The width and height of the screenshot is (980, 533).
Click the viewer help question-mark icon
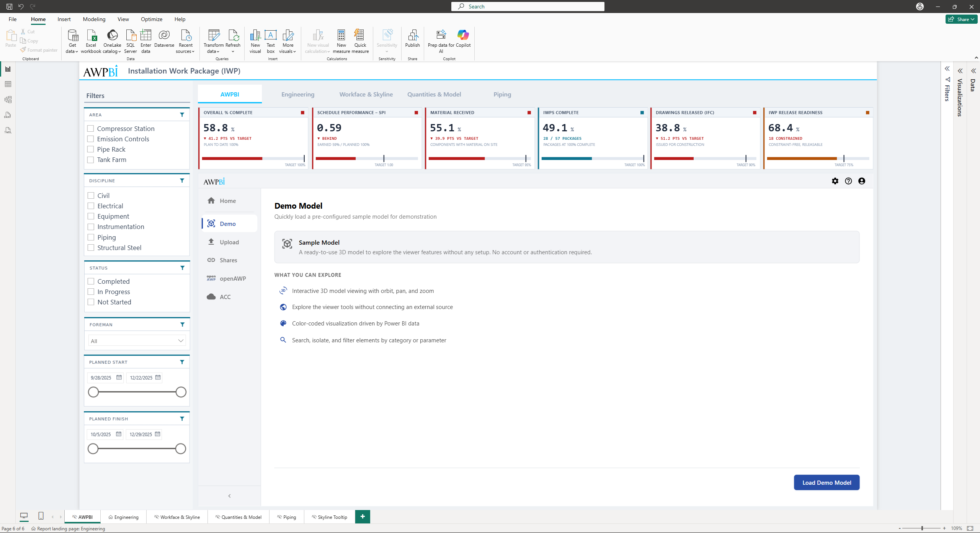848,181
